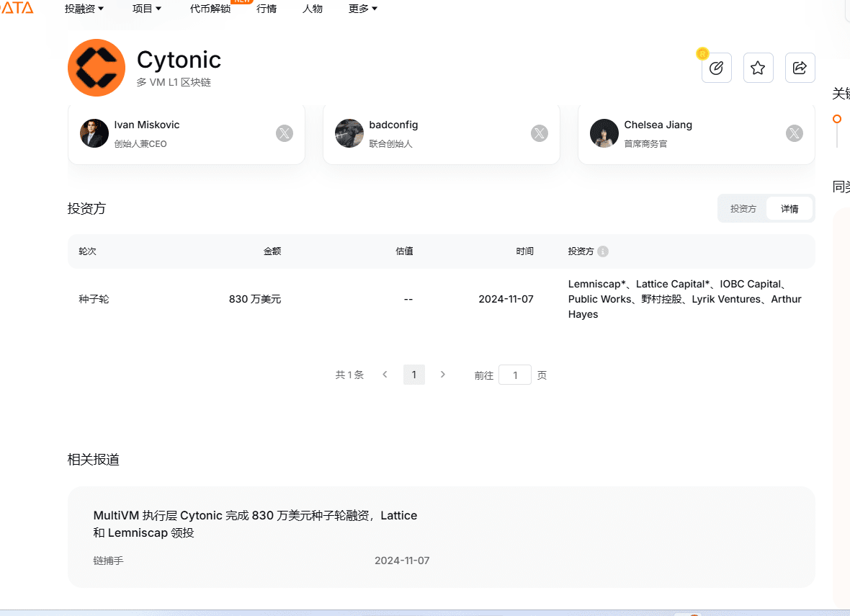
Task: Click the share icon button
Action: click(800, 68)
